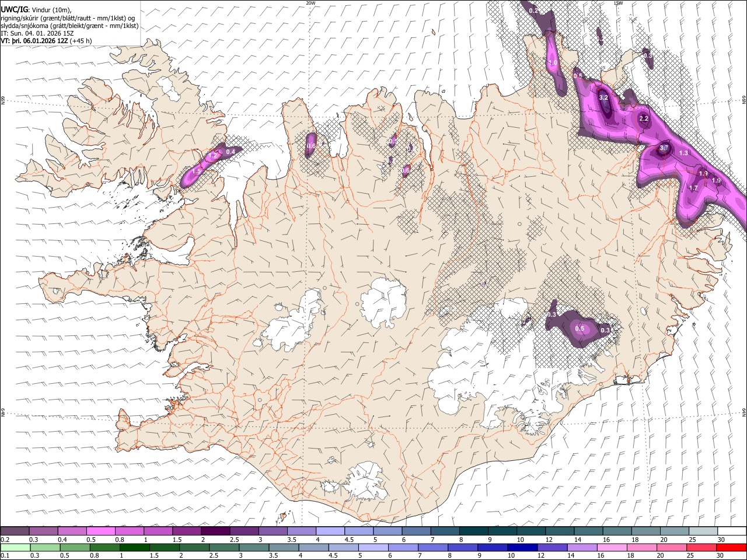747x560 pixels.
Task: Click the 'IT: Sun. 04. 01. 2026 15Z' line
Action: click(37, 34)
